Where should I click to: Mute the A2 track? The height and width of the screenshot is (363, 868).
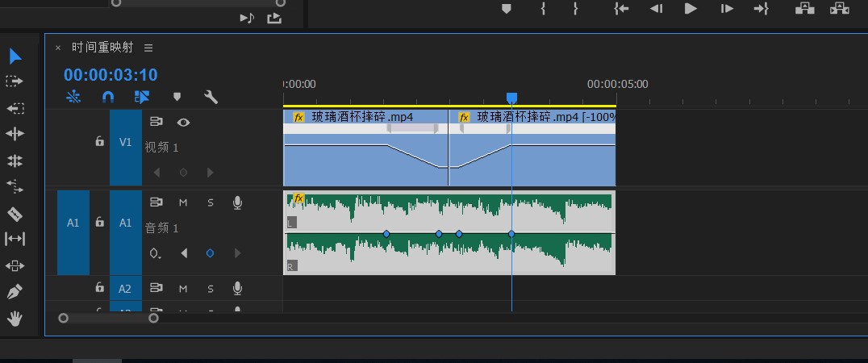pyautogui.click(x=183, y=288)
